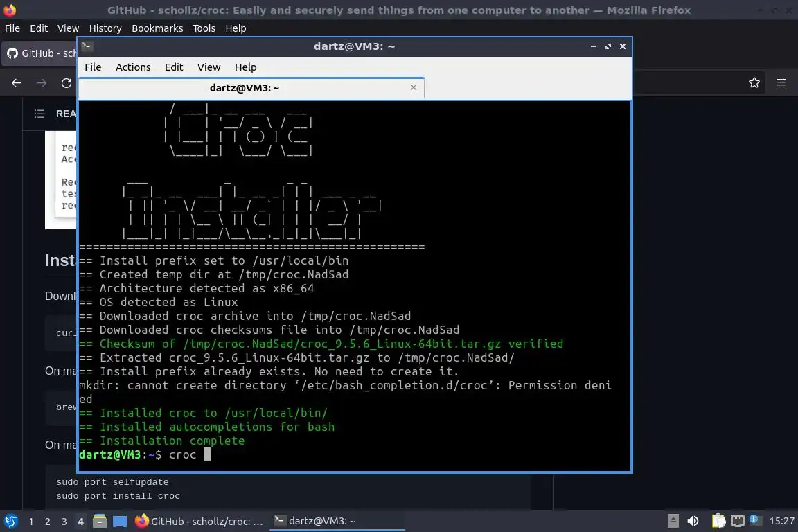This screenshot has width=798, height=532.
Task: Click the terminal prompt line with croc
Action: tap(145, 454)
